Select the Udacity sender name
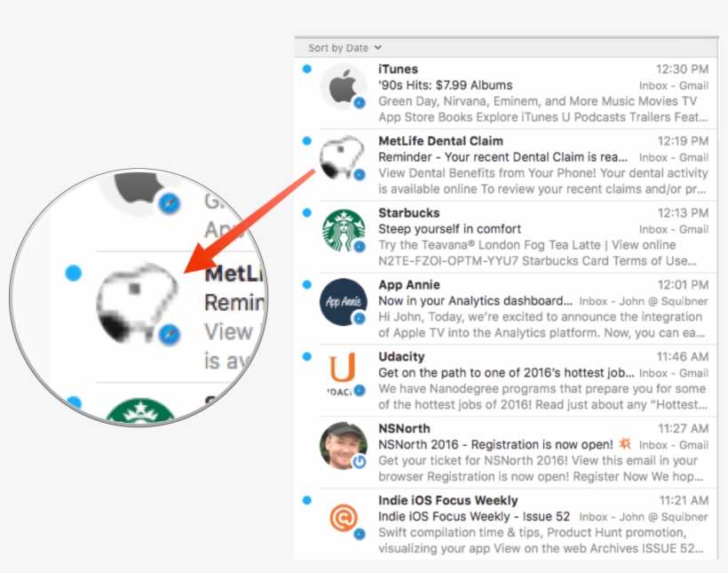Screen dimensions: 728x573 click(x=401, y=357)
